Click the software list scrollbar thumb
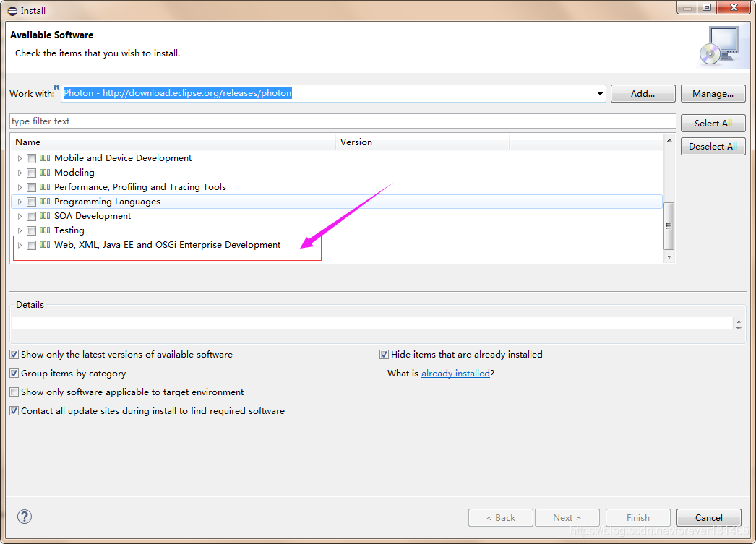Image resolution: width=756 pixels, height=544 pixels. click(669, 226)
